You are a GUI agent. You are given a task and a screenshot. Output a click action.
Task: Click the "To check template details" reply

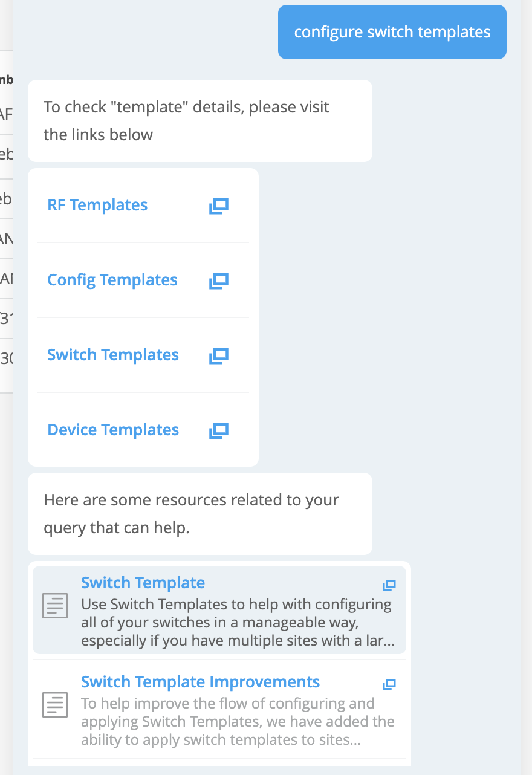(x=199, y=121)
